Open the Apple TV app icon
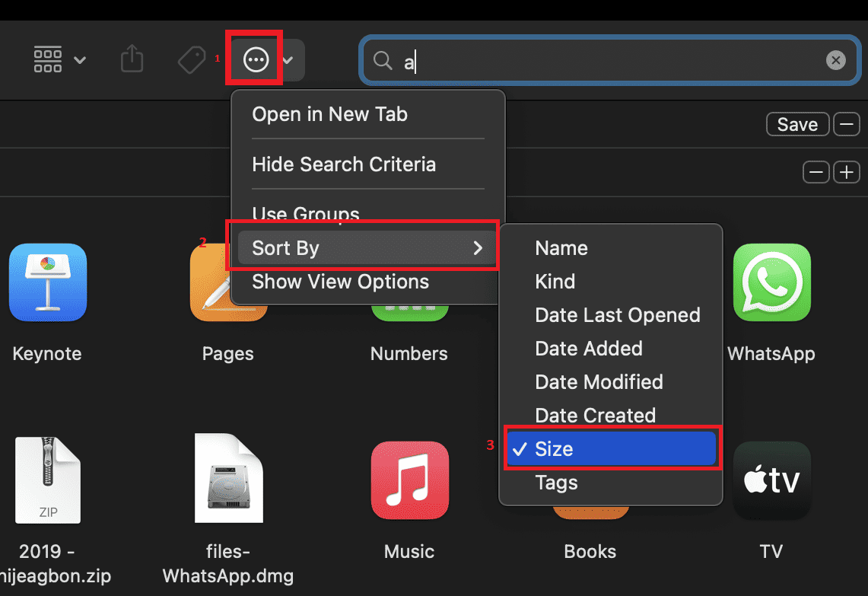 771,480
